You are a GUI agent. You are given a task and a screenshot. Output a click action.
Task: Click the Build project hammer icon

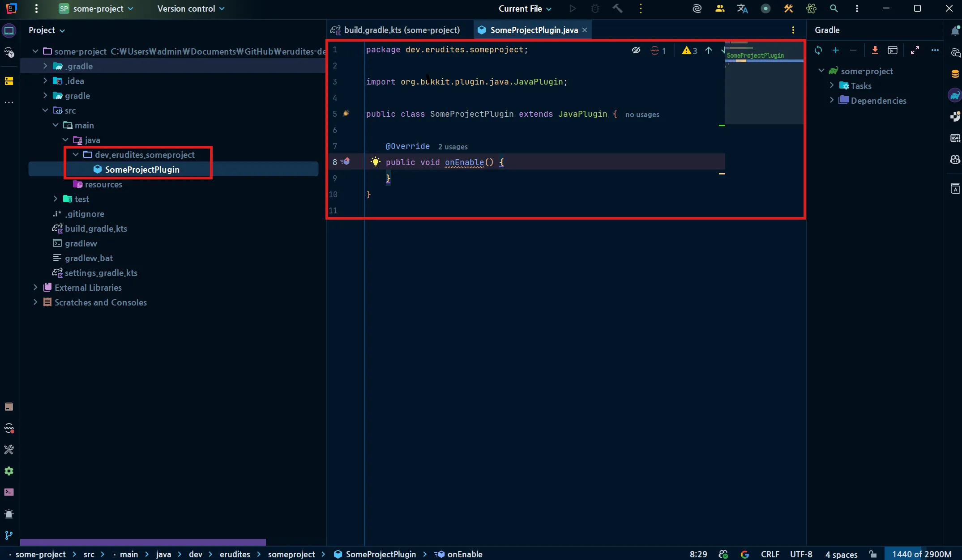[617, 8]
